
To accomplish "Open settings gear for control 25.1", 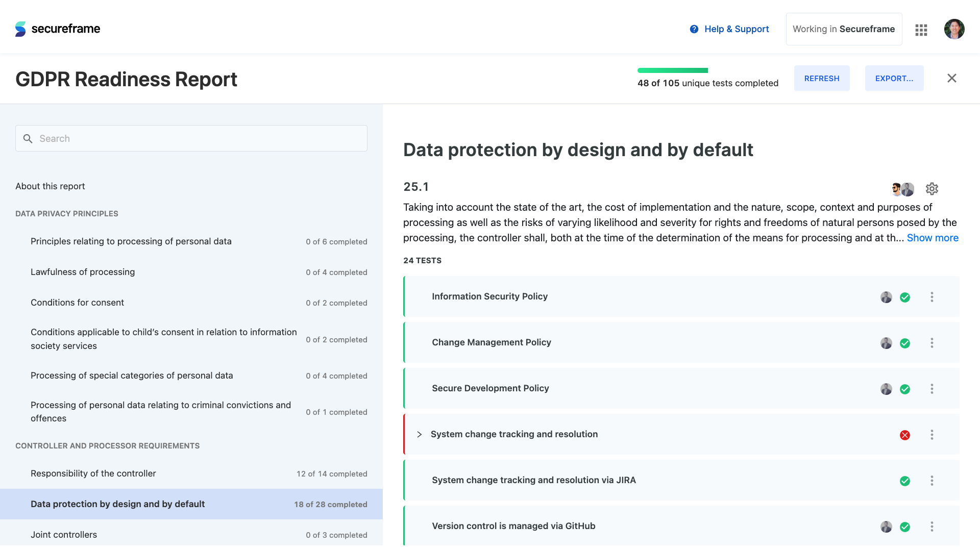I will pos(932,189).
